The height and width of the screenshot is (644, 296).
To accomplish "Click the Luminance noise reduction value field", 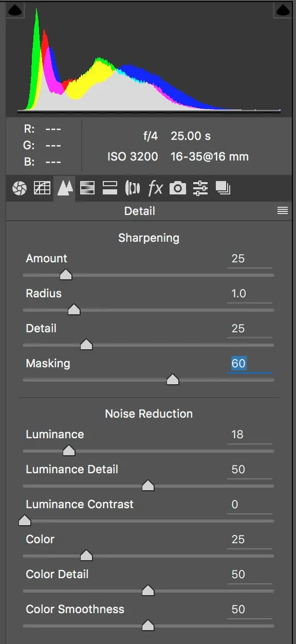I will tap(250, 435).
